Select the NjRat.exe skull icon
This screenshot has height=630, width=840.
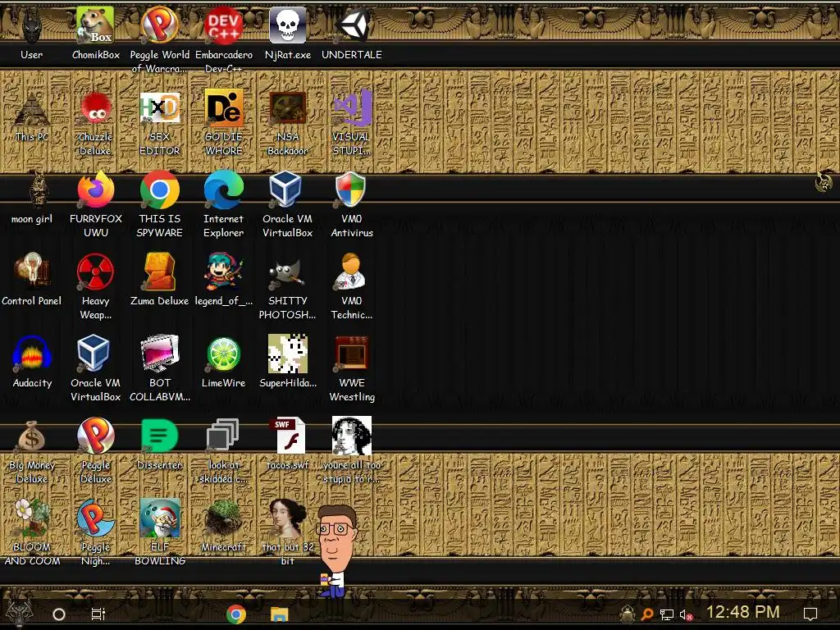[x=288, y=25]
